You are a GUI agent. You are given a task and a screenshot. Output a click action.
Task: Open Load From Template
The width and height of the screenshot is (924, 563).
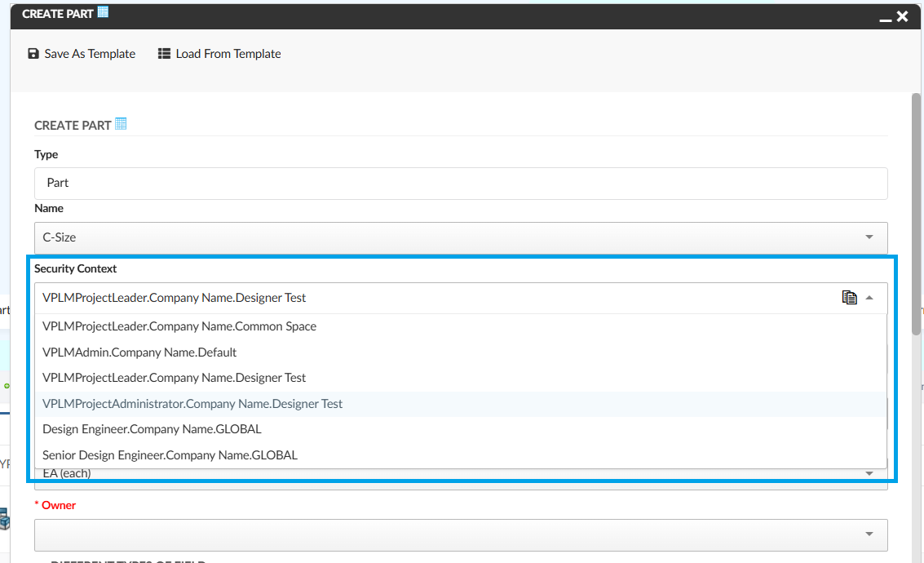point(219,54)
